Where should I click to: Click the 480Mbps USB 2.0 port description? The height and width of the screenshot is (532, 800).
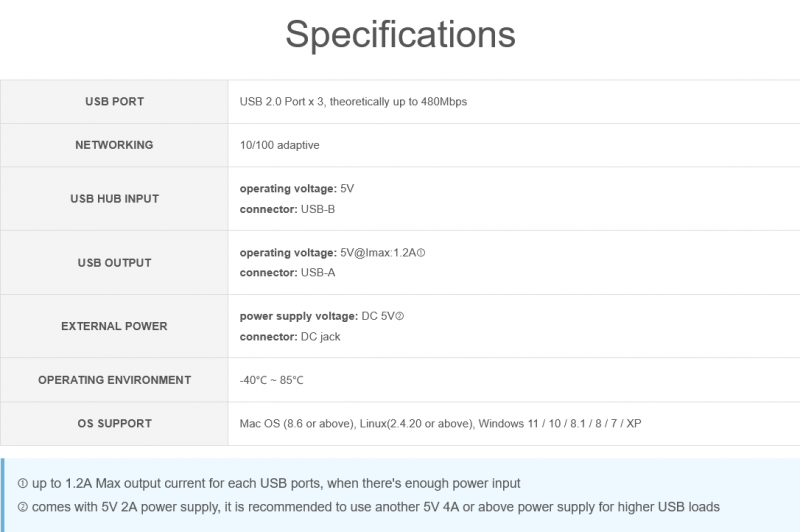(353, 102)
